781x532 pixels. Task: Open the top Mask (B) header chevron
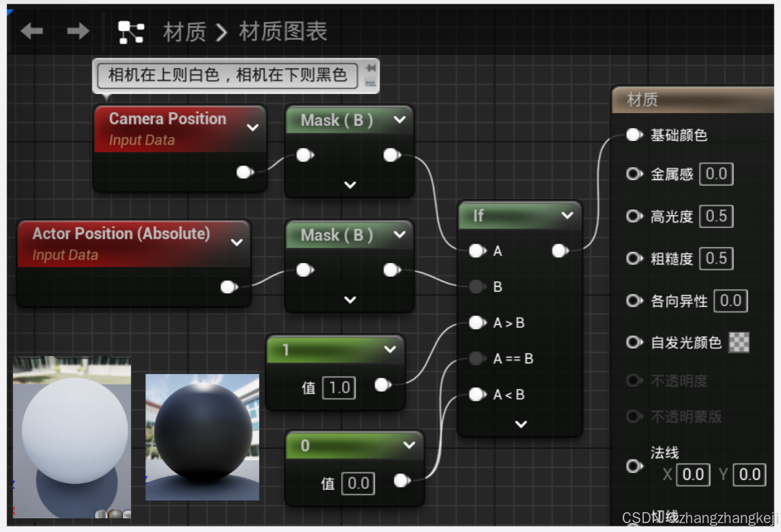399,119
